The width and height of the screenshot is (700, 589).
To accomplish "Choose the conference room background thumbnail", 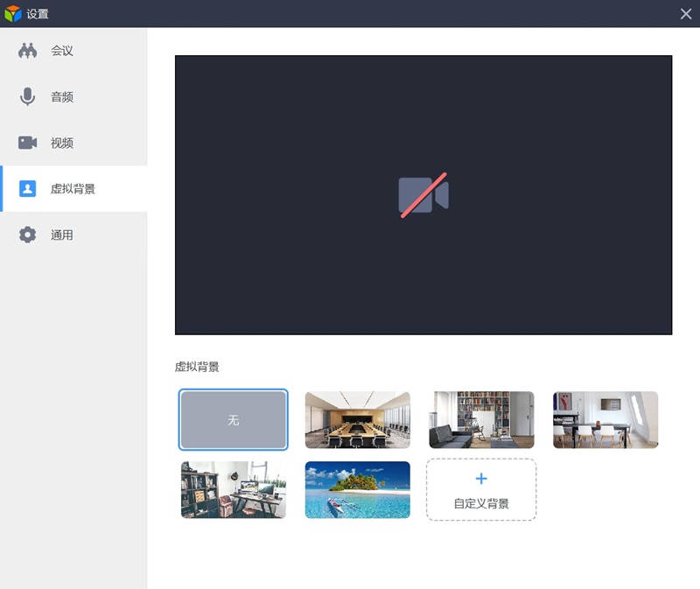I will click(x=357, y=420).
